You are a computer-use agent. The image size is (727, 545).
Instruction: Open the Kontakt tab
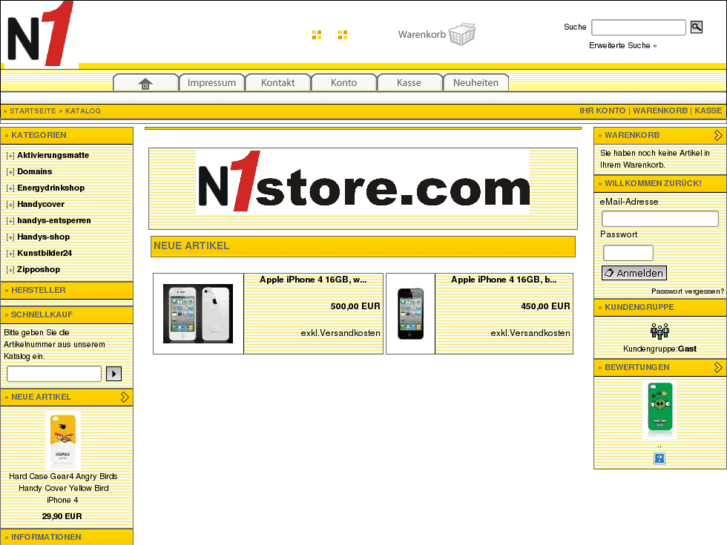[x=278, y=83]
